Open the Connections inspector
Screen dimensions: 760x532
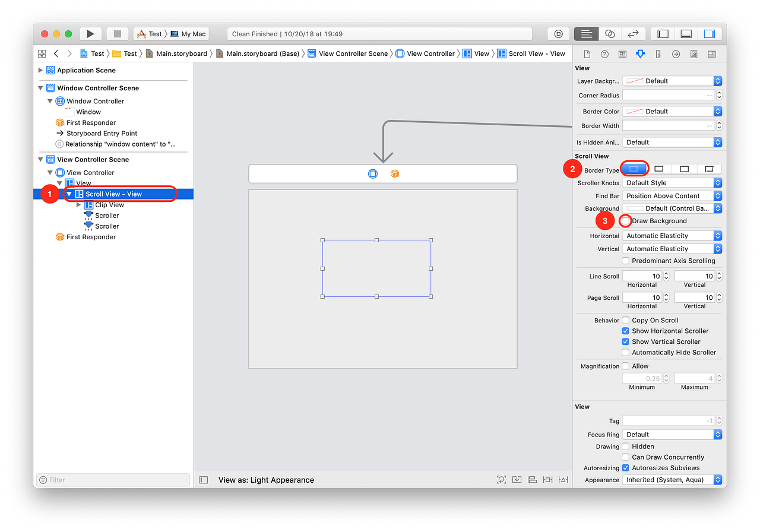(676, 53)
